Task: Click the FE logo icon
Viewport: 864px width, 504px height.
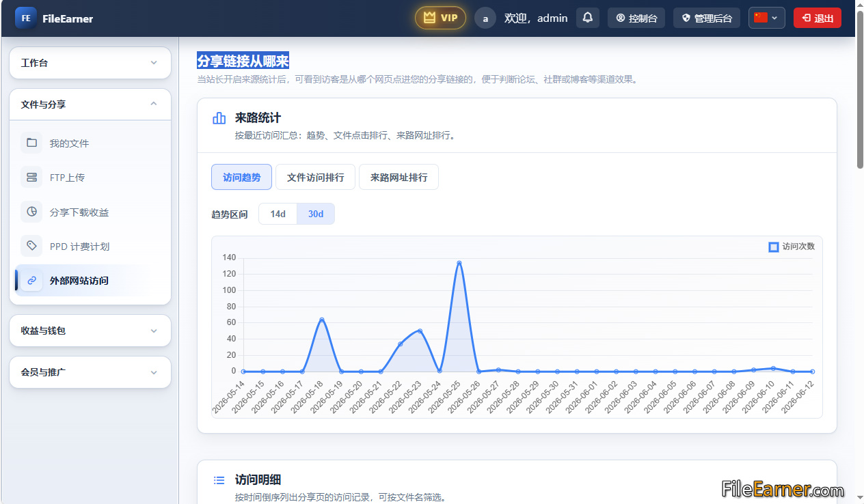Action: (26, 18)
